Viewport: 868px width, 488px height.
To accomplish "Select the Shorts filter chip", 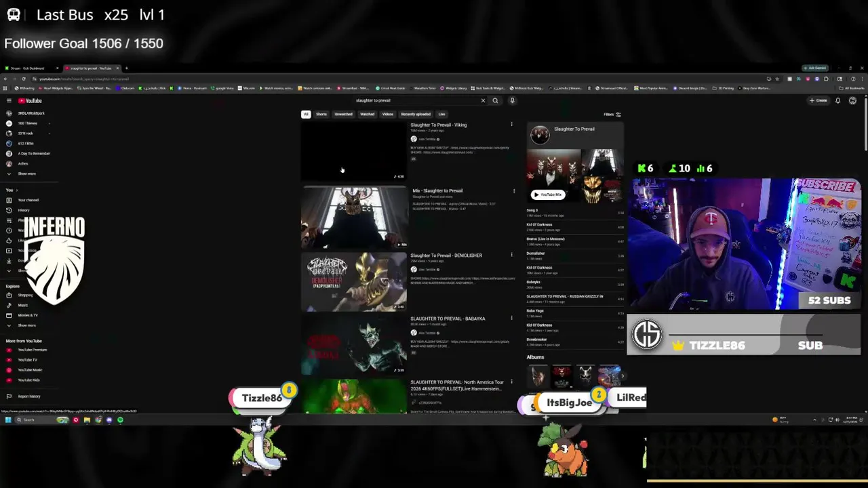I will tap(321, 115).
